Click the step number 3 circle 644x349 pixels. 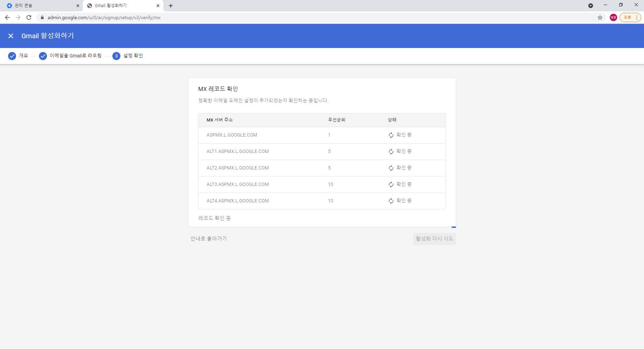tap(116, 56)
